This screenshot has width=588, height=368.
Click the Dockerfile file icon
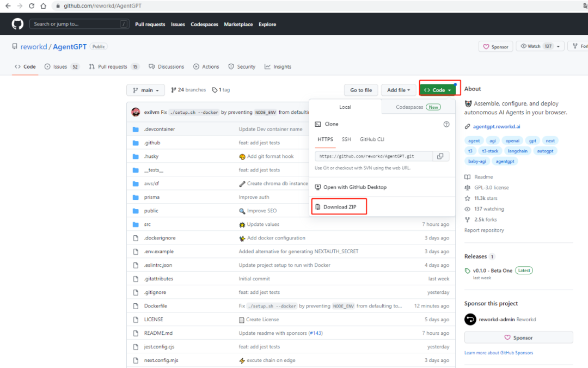point(136,306)
